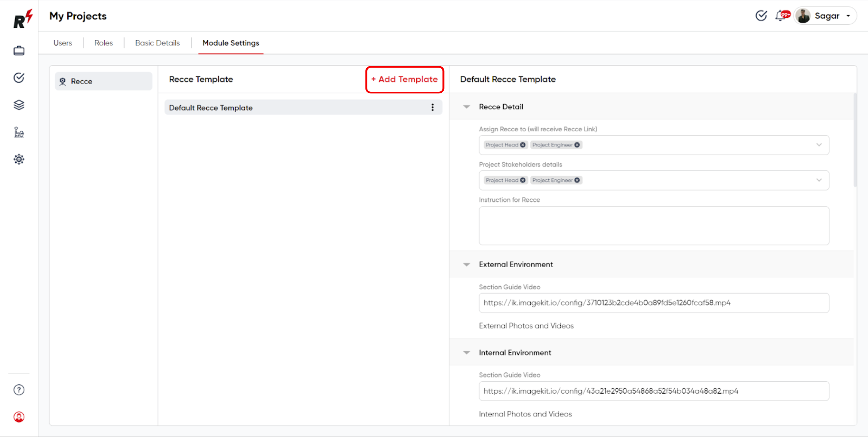The width and height of the screenshot is (868, 437).
Task: Select the Module Settings tab
Action: [231, 43]
